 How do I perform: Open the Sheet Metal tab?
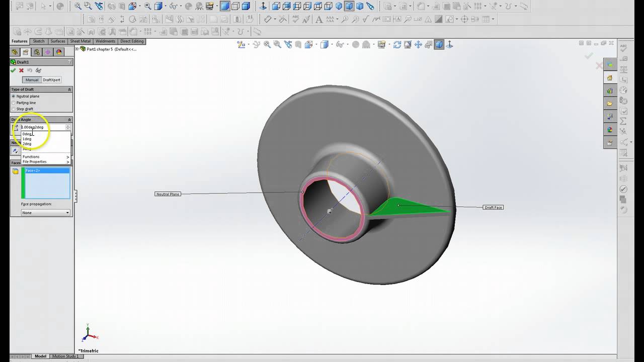[x=80, y=41]
